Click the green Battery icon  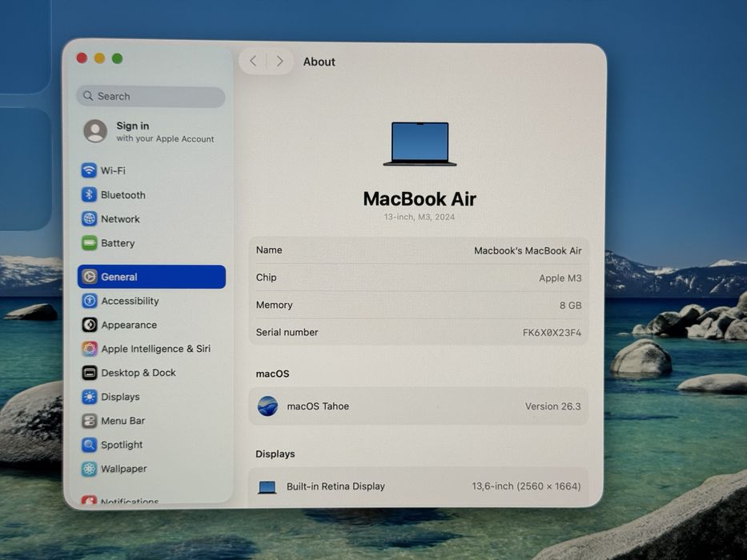89,243
